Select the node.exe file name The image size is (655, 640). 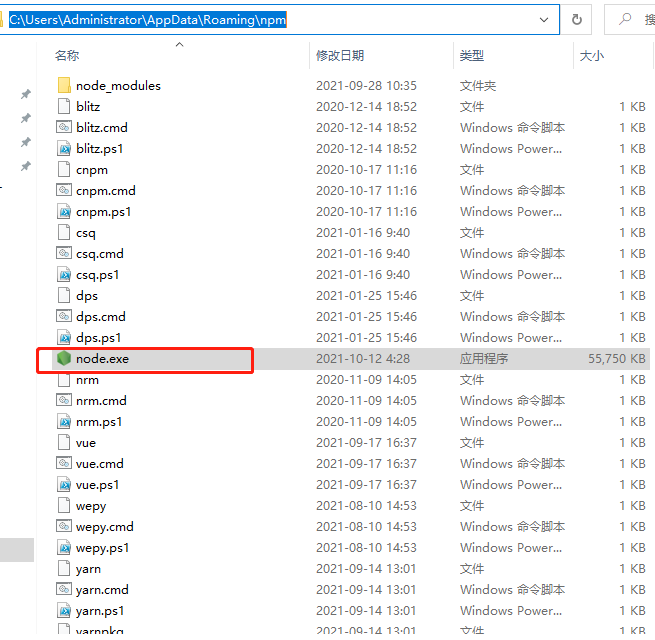point(102,358)
